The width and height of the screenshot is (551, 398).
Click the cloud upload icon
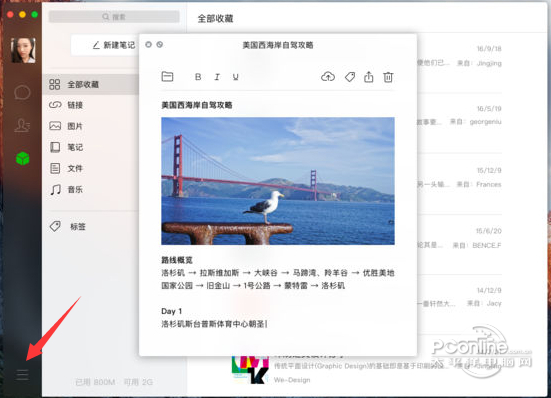coord(328,77)
